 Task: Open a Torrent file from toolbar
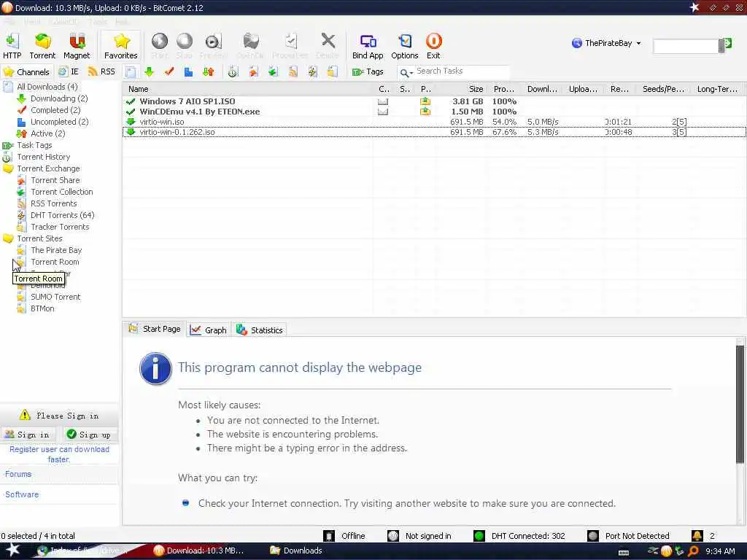[x=42, y=46]
